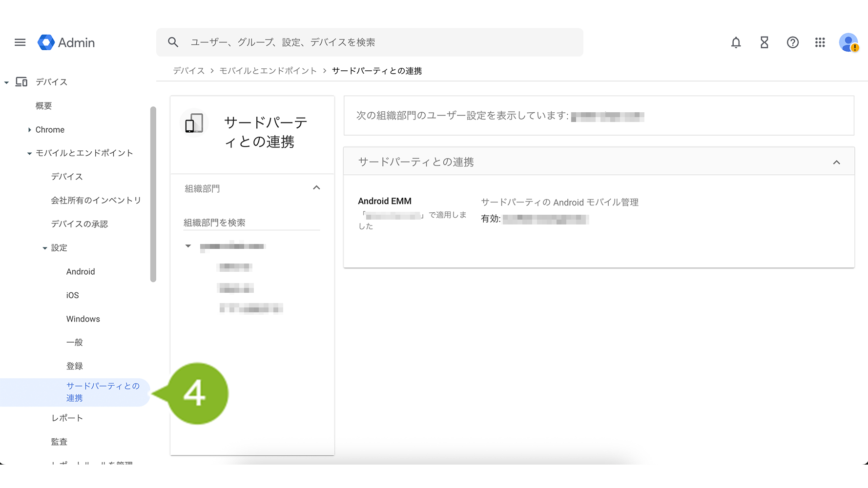Collapse the 組織部門 panel chevron

[x=316, y=188]
